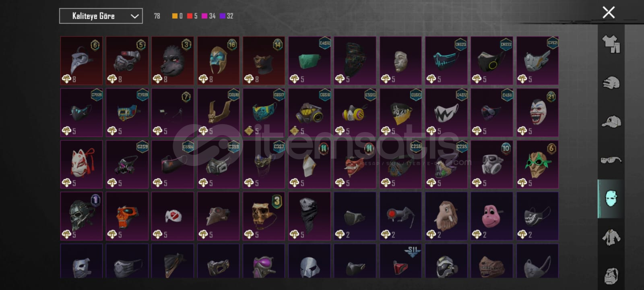Viewport: 644px width, 290px height.
Task: Choose the white kitsune fox mask
Action: [x=81, y=164]
